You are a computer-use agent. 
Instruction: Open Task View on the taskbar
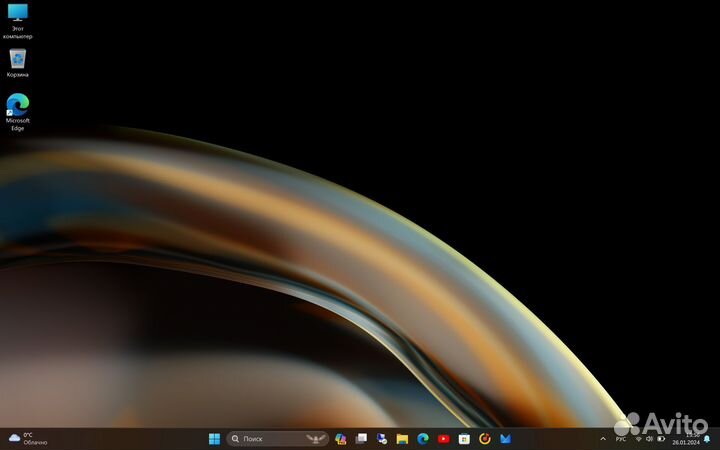[361, 438]
